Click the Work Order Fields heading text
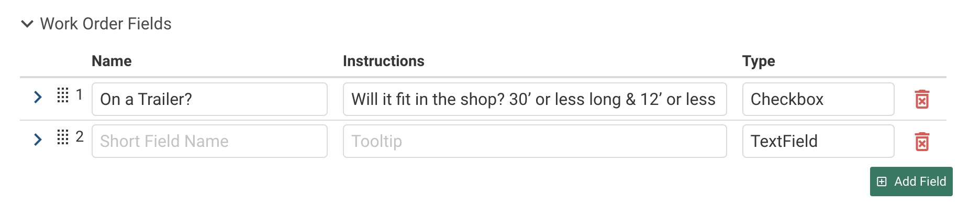The width and height of the screenshot is (980, 213). [106, 24]
